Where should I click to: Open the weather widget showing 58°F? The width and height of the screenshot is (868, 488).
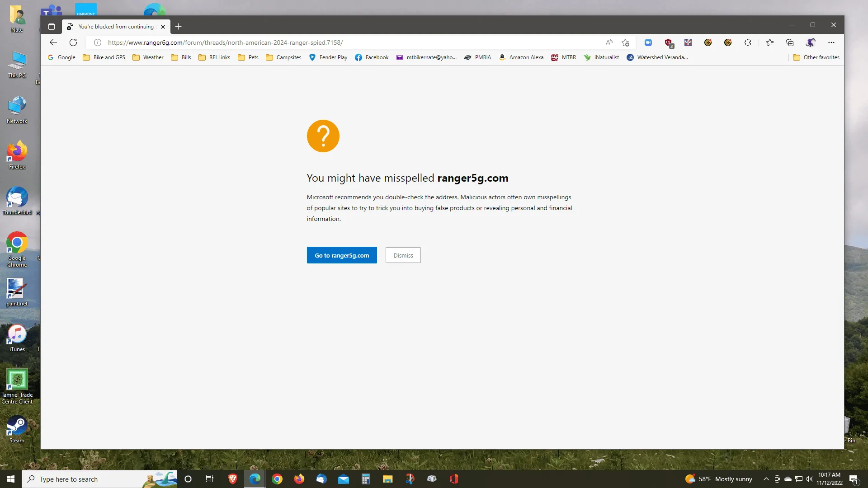(719, 479)
